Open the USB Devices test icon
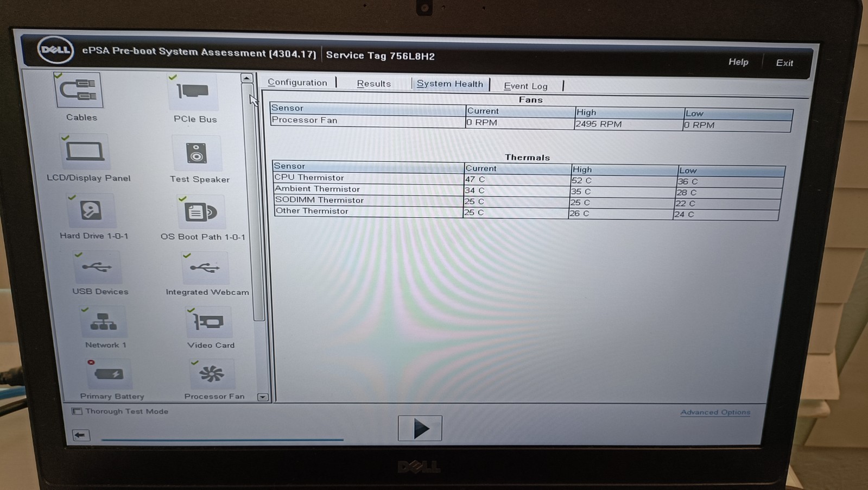The image size is (868, 490). coord(97,267)
